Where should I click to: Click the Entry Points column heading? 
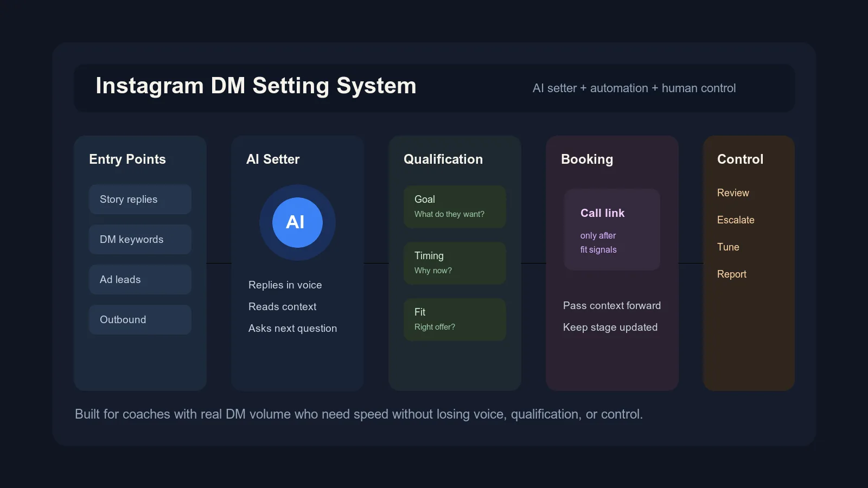point(127,159)
